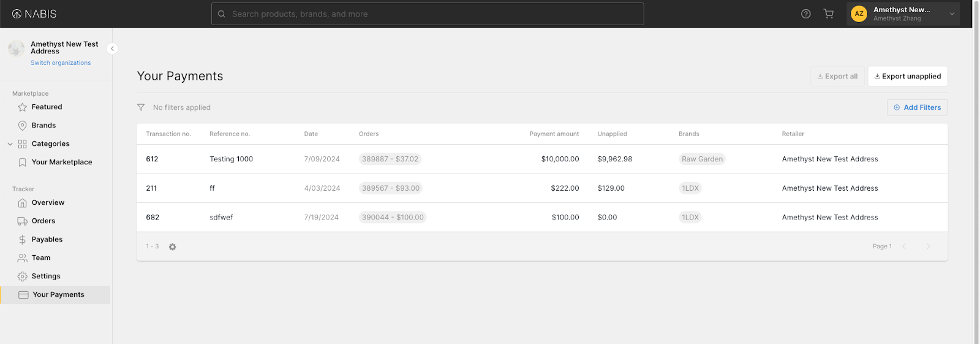Screen dimensions: 980x344
Task: Expand the Categories menu chevron
Action: click(x=10, y=144)
